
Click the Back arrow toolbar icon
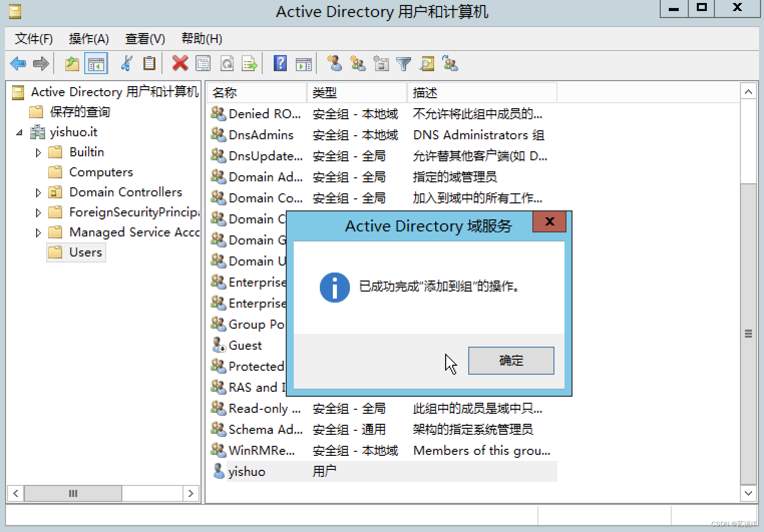point(19,64)
